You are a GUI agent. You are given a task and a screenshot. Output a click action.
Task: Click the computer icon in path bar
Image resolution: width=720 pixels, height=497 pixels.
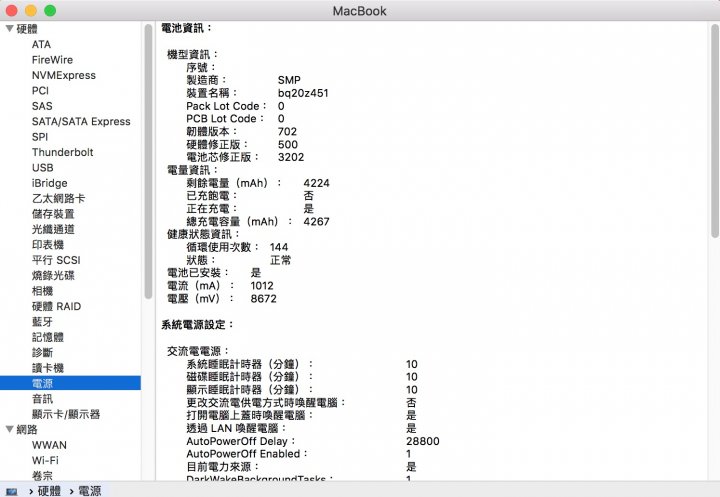tap(12, 491)
